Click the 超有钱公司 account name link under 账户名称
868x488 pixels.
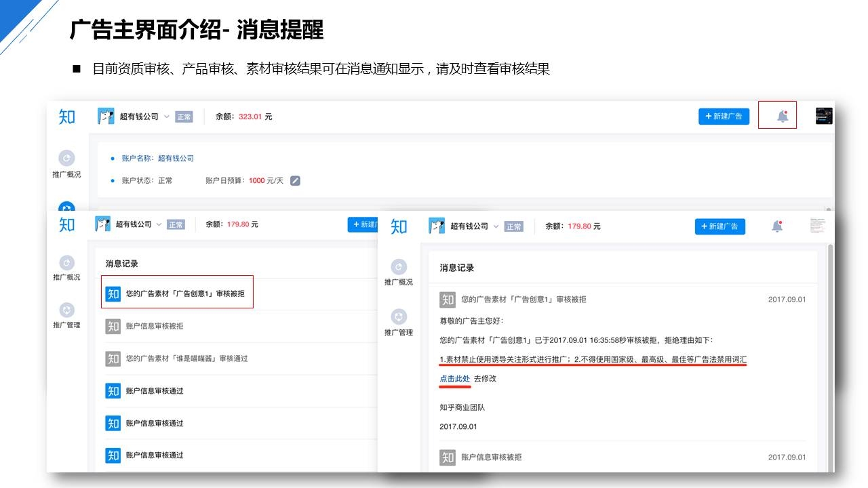pyautogui.click(x=176, y=158)
